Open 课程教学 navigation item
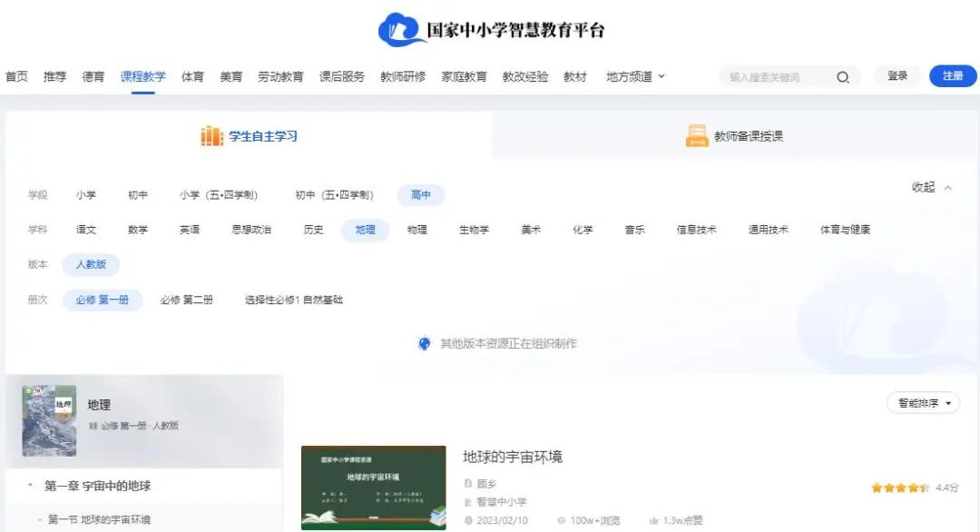 click(143, 76)
